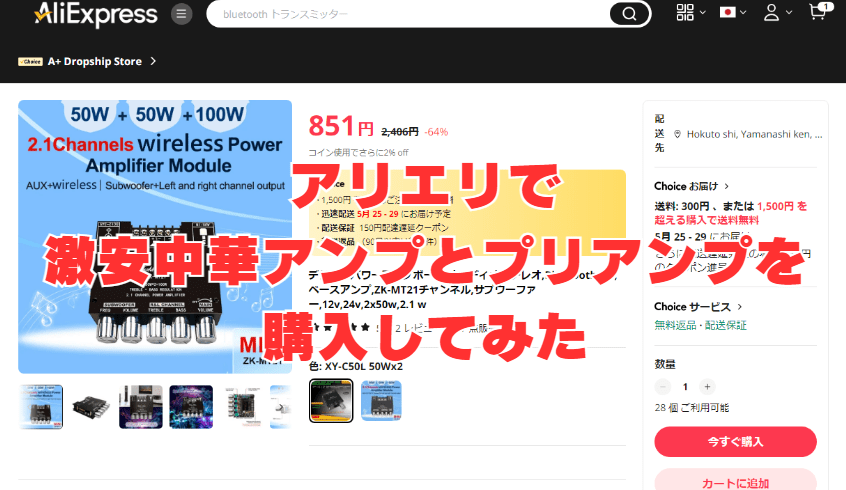The height and width of the screenshot is (490, 846).
Task: Open A+ Dropship Store page
Action: click(94, 62)
